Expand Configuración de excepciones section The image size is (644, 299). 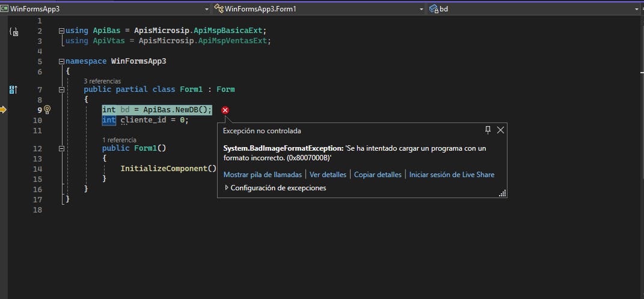coord(227,188)
